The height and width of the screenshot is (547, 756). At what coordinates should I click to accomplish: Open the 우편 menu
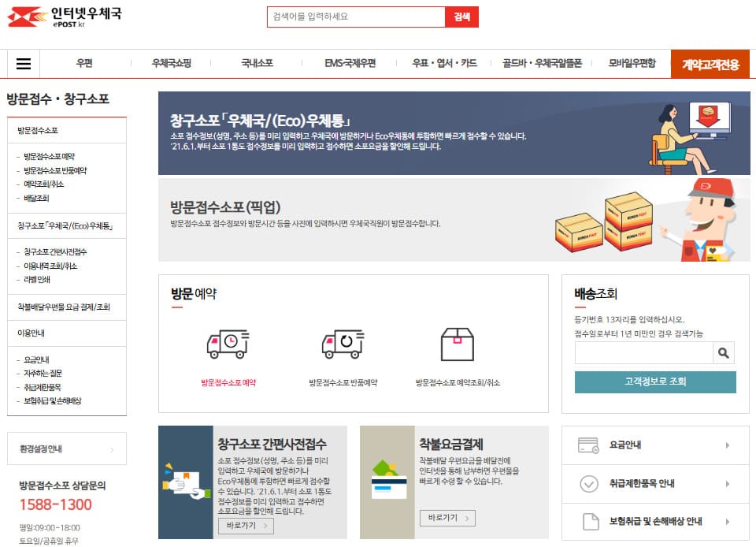(84, 63)
